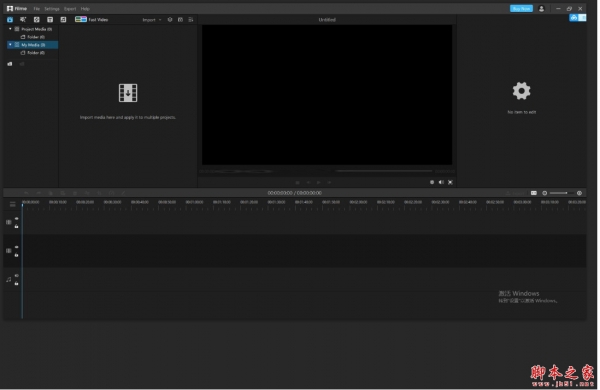The image size is (600, 390).
Task: Click the Buy Now button
Action: click(x=521, y=9)
